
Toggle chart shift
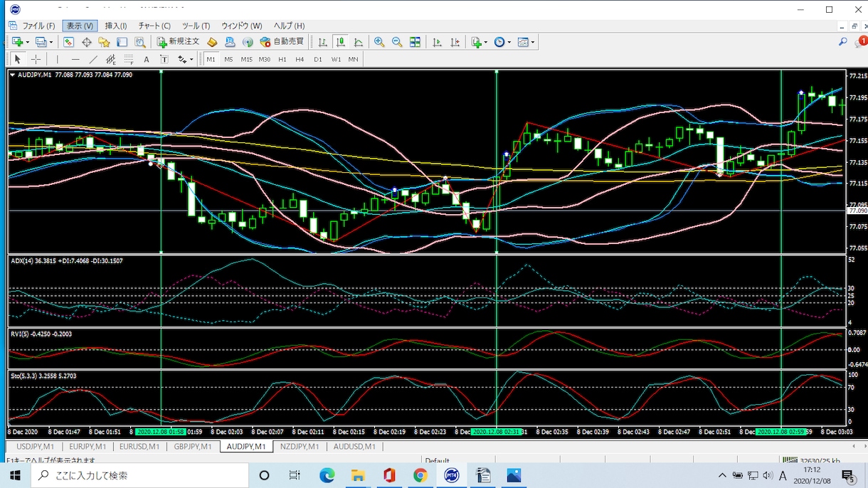coord(455,43)
